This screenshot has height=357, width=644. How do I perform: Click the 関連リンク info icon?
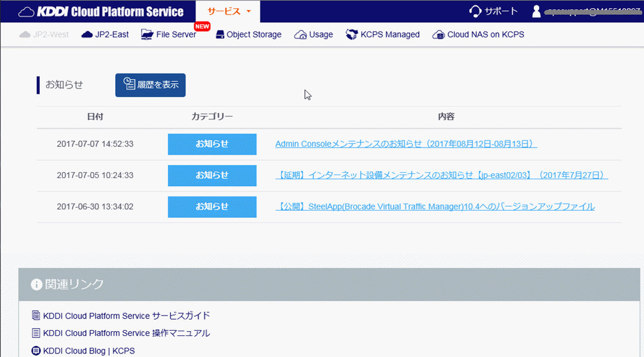(x=36, y=284)
